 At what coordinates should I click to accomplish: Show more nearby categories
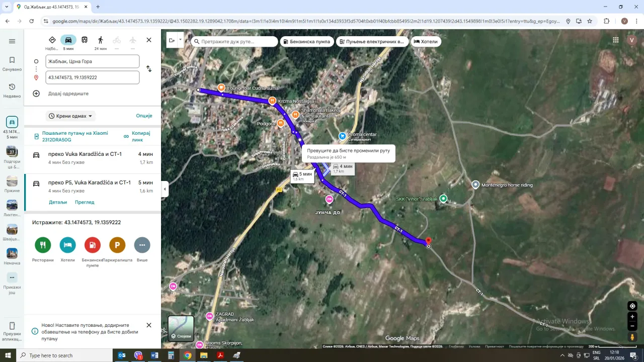142,245
